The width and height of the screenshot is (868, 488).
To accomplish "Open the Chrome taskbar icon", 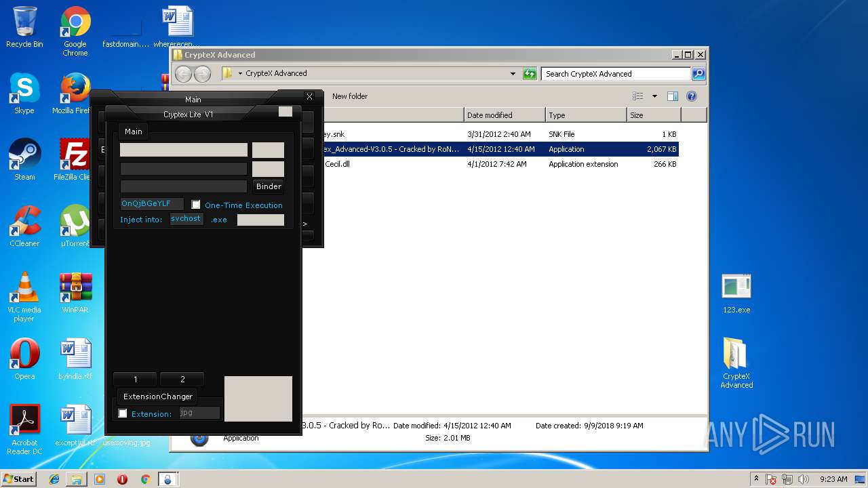I will click(145, 479).
